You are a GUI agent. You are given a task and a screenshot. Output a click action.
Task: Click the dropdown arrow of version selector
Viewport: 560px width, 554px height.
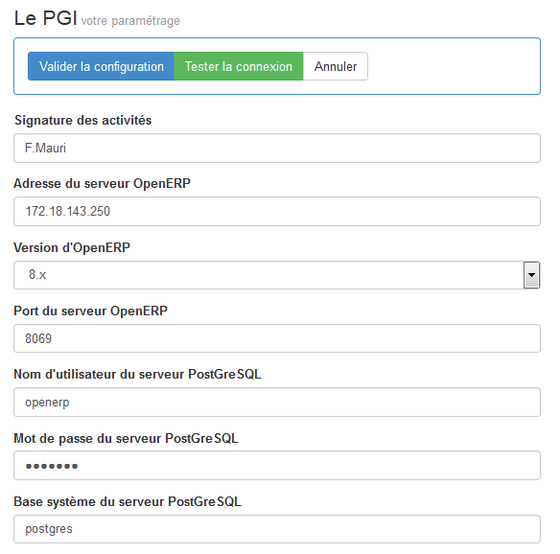pos(532,275)
